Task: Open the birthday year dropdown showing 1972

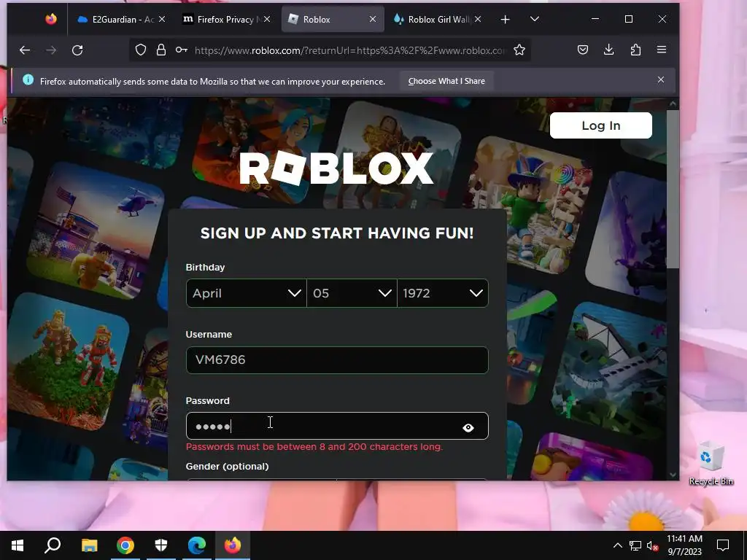Action: coord(443,293)
